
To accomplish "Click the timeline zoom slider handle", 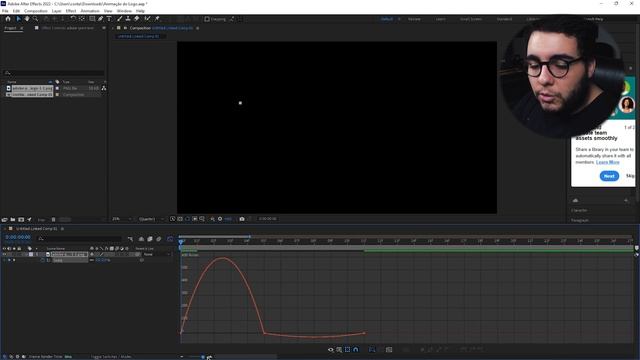I will point(203,357).
